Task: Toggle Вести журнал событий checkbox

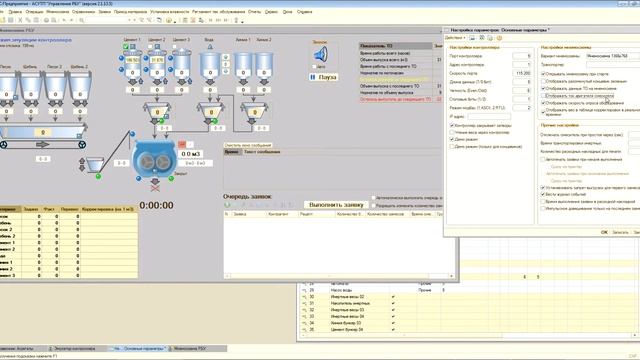Action: point(543,194)
